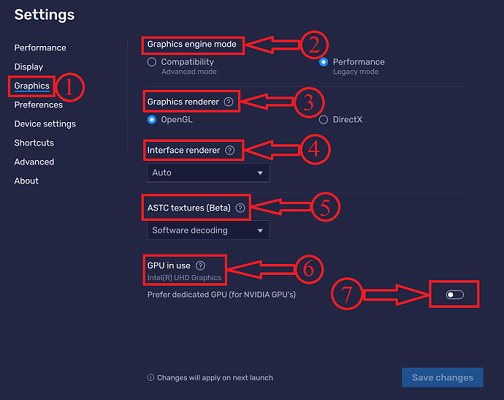Choose OpenGL graphics renderer
This screenshot has height=400, width=504.
152,120
